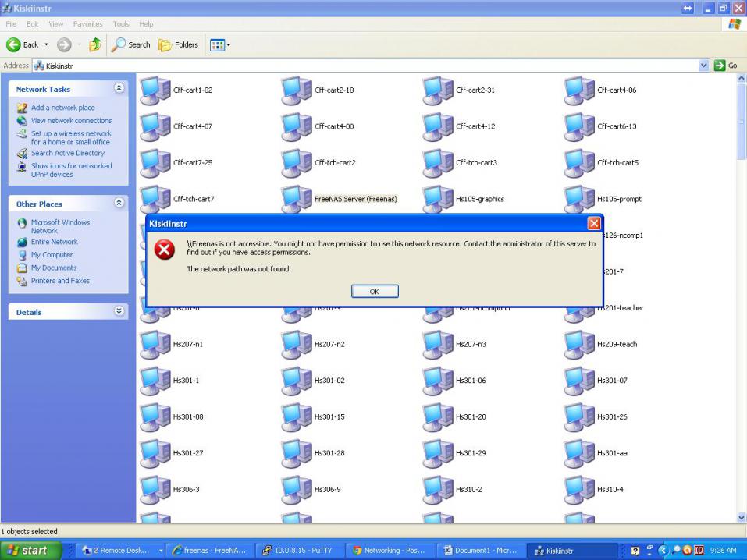Click Search Active Directory
The height and width of the screenshot is (560, 747).
coord(68,153)
